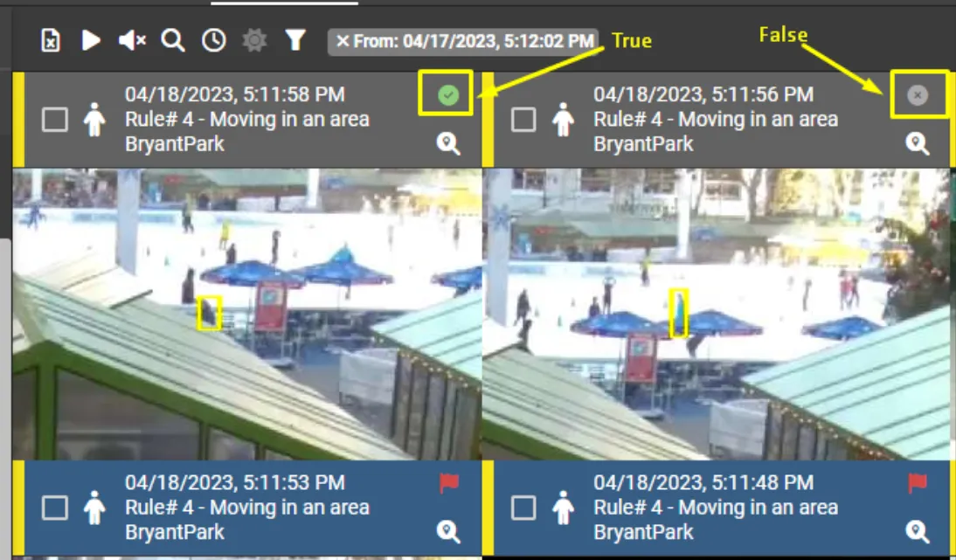Click person icon on 5:11:58 PM event
Viewport: 956px width, 560px height.
94,120
